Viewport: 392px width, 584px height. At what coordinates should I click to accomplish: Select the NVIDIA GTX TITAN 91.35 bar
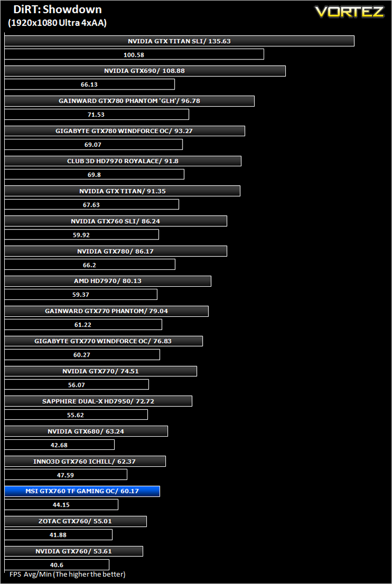coord(122,191)
